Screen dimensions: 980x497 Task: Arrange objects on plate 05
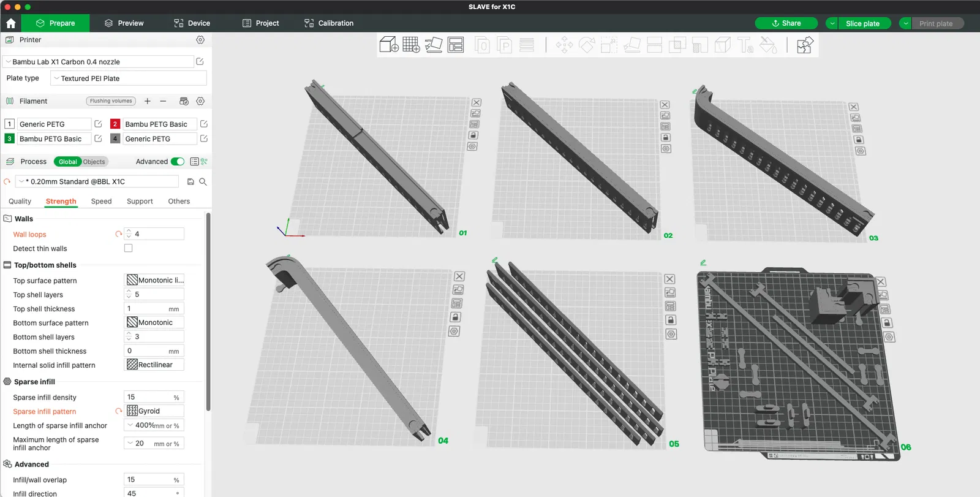(671, 306)
